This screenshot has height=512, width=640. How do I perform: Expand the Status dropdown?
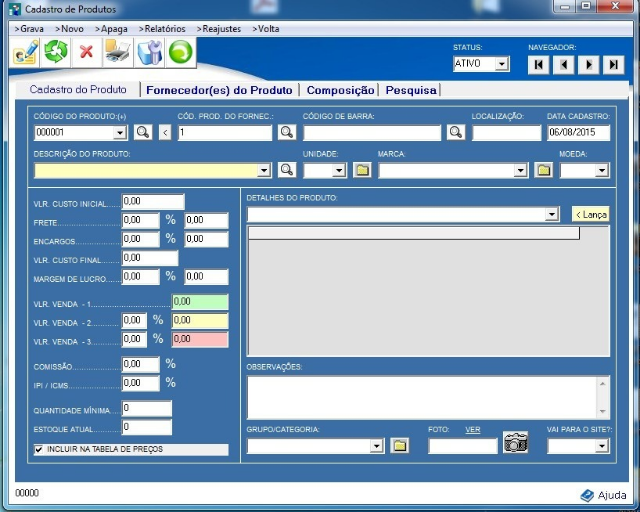(x=502, y=64)
